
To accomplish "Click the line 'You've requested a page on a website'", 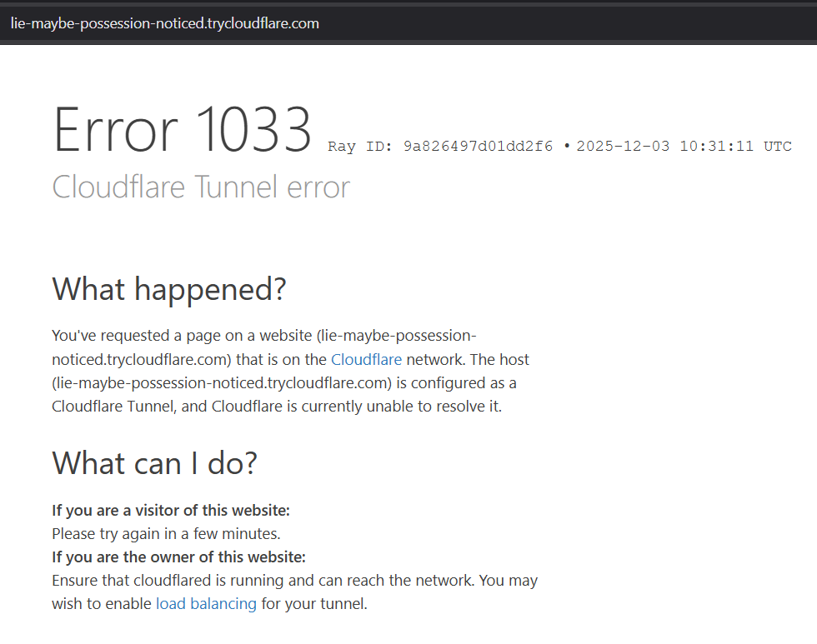I will (264, 336).
